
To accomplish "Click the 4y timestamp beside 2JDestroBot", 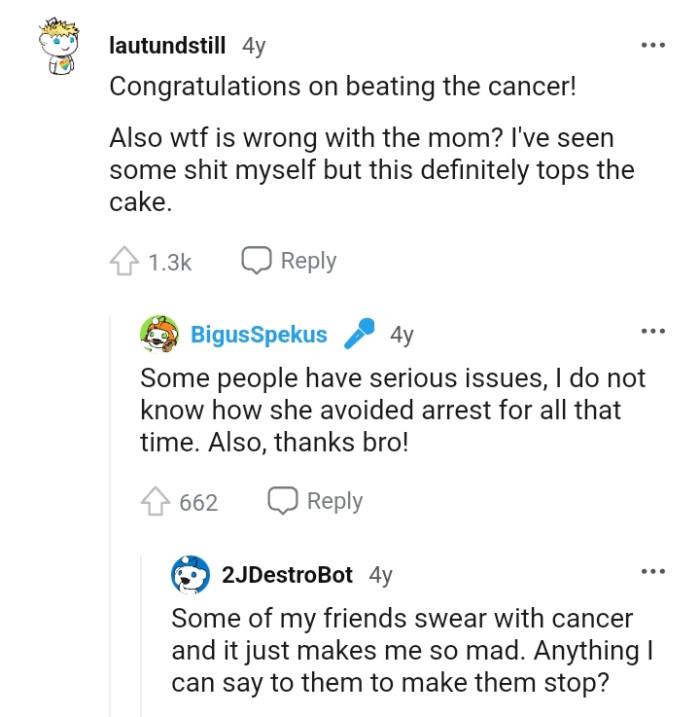I will coord(381,575).
